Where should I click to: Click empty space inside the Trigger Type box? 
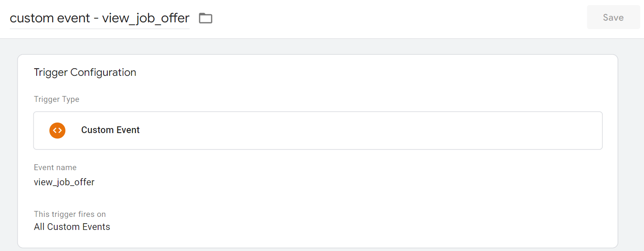(x=370, y=130)
